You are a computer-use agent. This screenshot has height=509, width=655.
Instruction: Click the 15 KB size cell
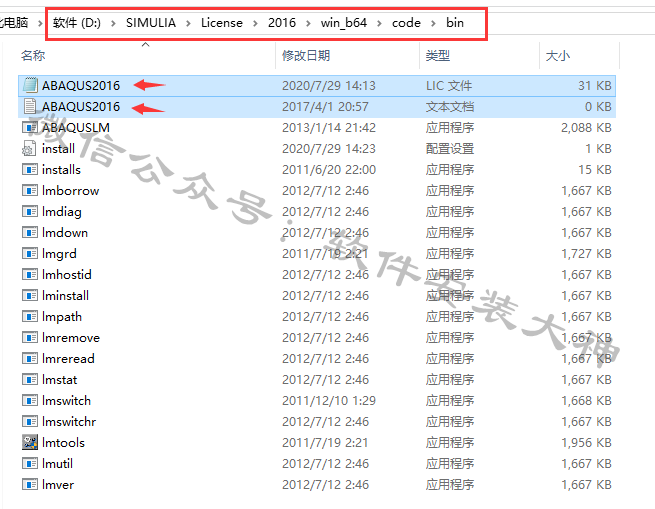tap(595, 169)
